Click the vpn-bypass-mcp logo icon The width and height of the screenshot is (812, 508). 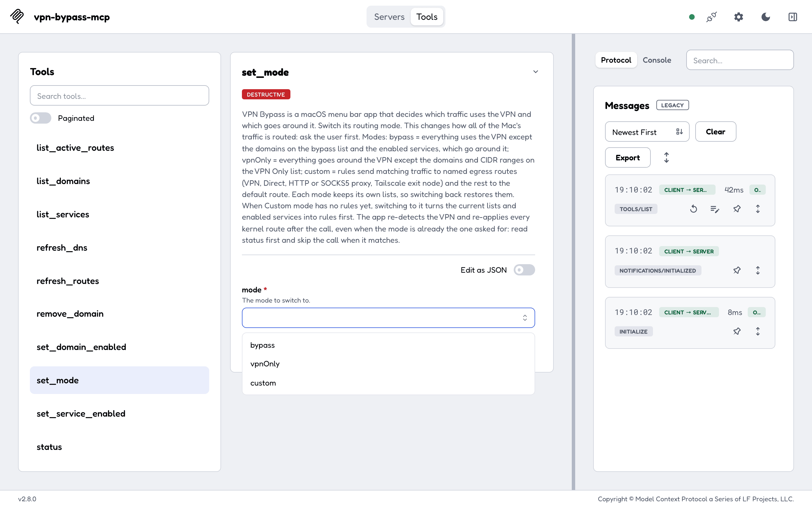coord(17,16)
